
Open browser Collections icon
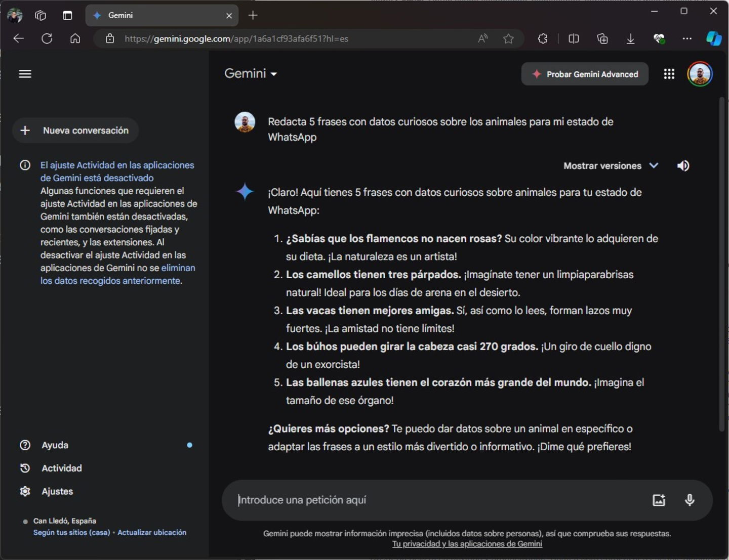click(x=602, y=38)
